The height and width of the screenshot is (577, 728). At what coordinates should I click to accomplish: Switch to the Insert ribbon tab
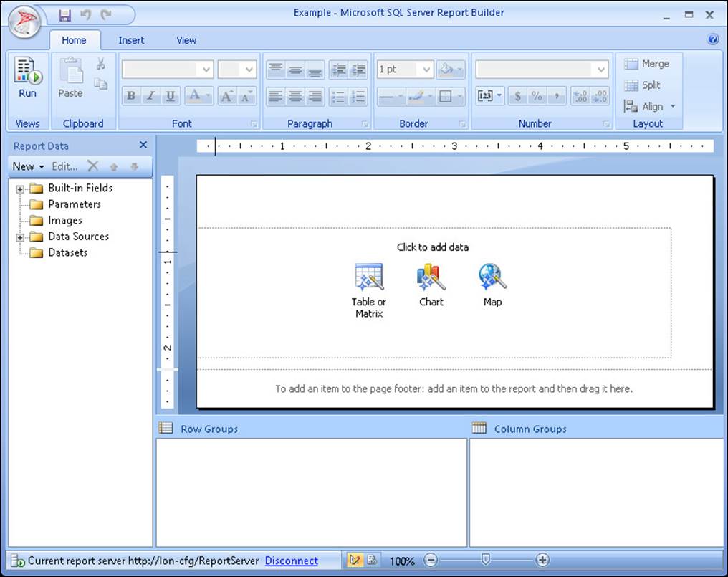tap(131, 40)
